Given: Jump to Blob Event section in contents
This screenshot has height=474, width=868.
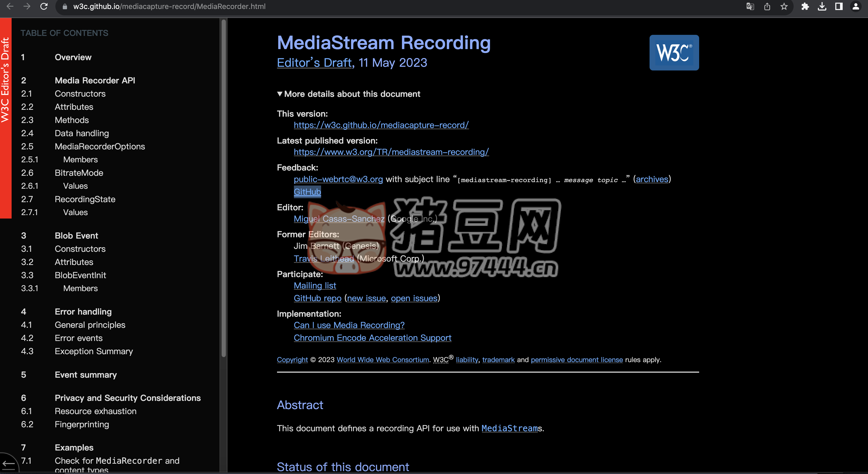Looking at the screenshot, I should [x=76, y=235].
